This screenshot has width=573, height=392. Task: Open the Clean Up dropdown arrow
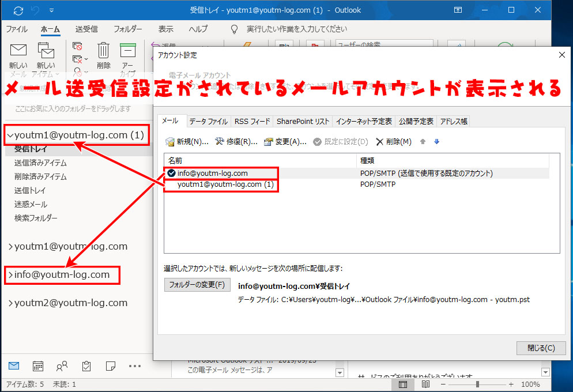click(86, 59)
